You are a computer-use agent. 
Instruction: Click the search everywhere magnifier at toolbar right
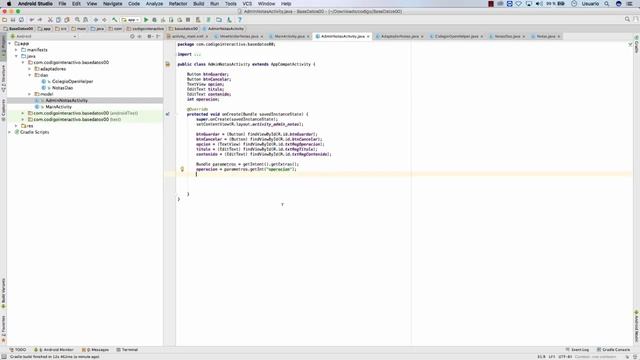627,19
